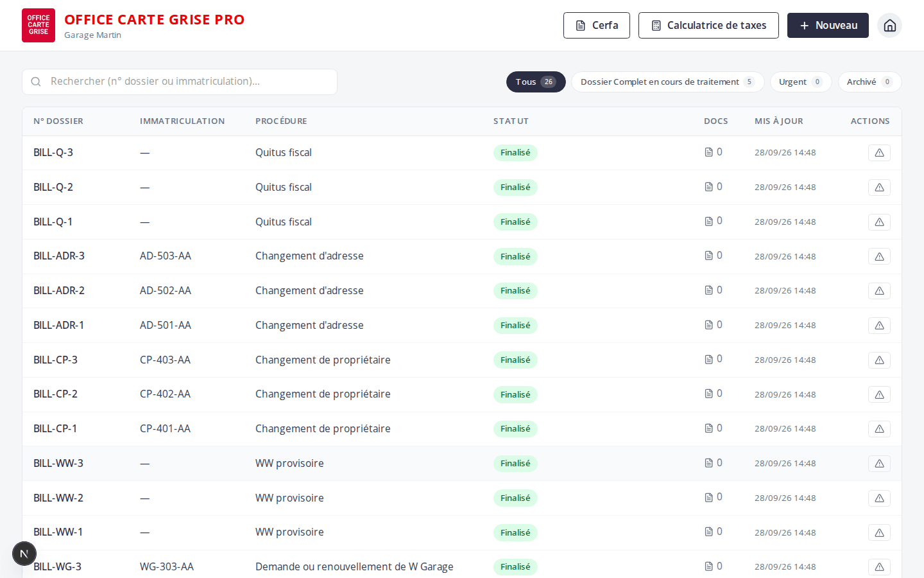The height and width of the screenshot is (578, 924).
Task: Click immatriculation CP-402-AA
Action: pyautogui.click(x=165, y=394)
